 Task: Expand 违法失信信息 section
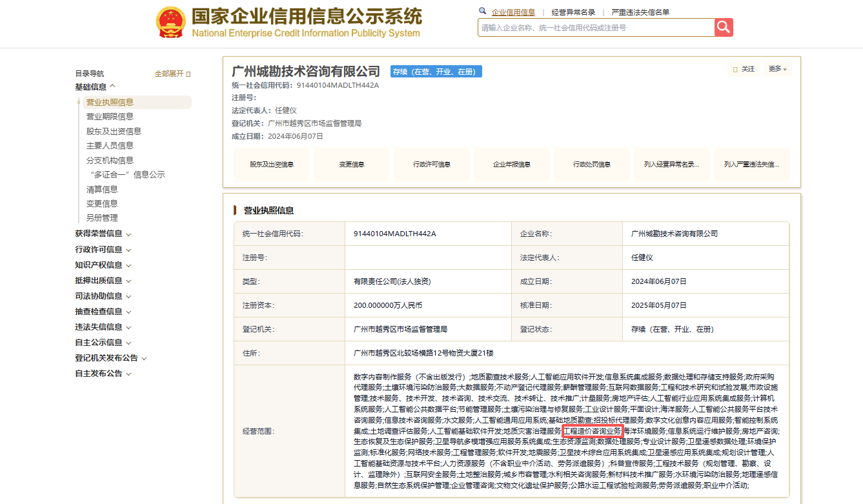click(103, 327)
